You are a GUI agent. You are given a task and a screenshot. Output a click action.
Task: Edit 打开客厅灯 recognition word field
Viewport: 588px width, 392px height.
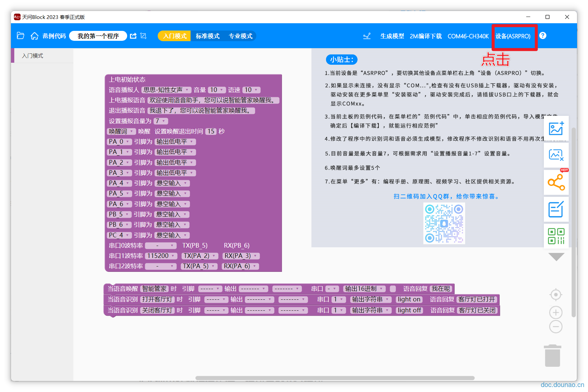click(x=157, y=299)
